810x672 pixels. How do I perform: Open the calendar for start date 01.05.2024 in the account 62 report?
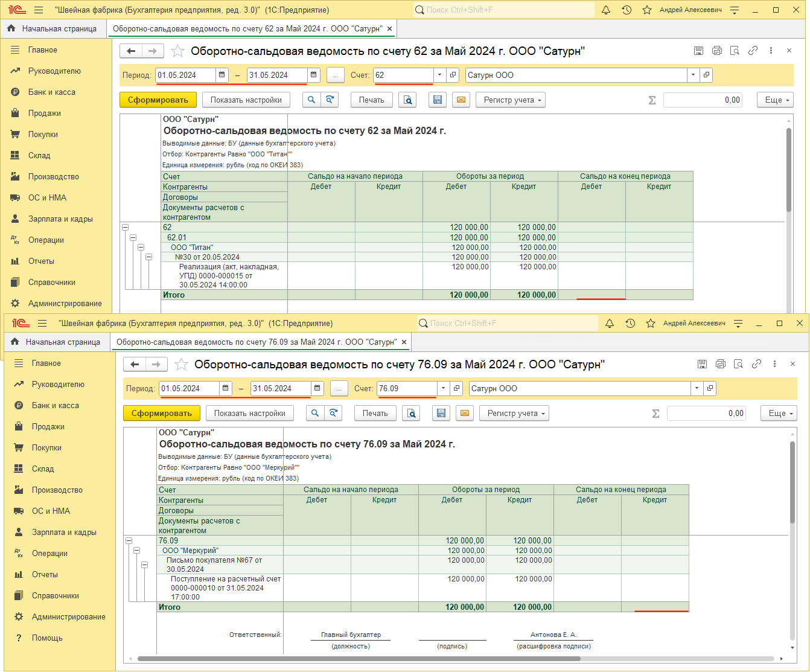click(222, 75)
